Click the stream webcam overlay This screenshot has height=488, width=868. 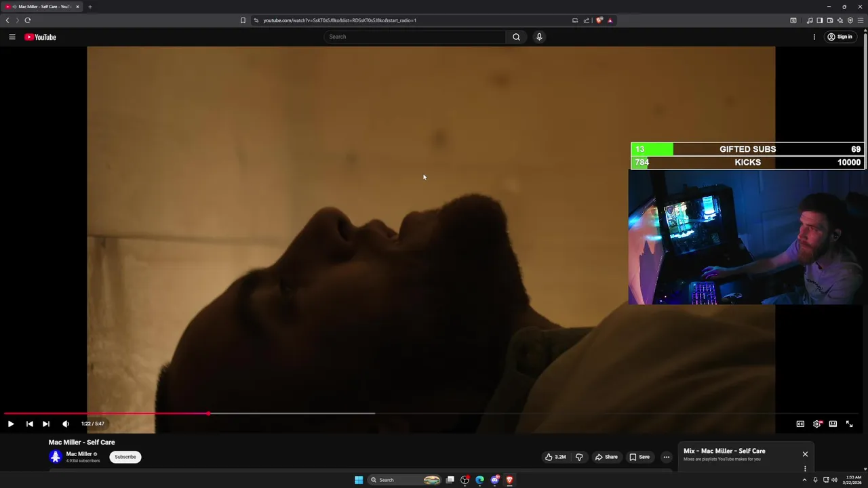click(747, 237)
